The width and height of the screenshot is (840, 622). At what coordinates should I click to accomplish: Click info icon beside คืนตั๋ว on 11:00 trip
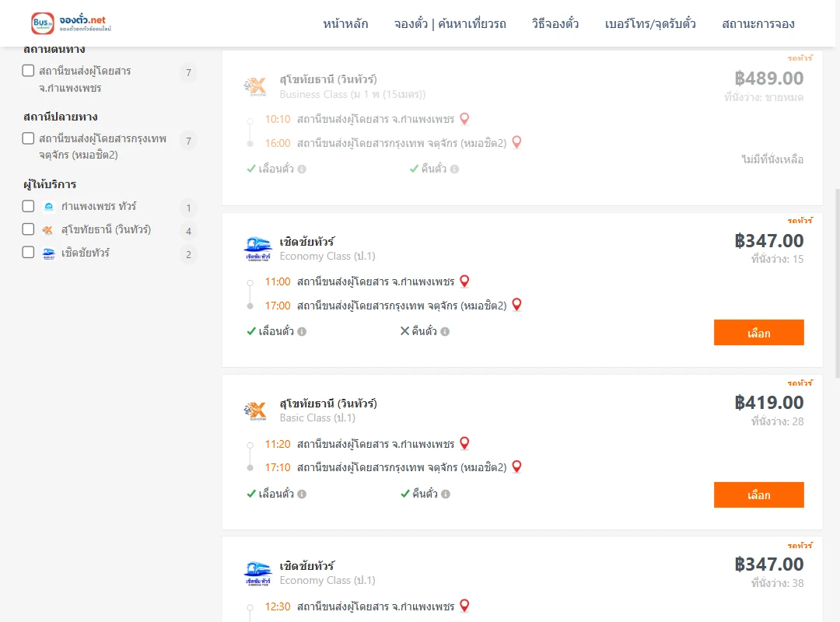click(x=445, y=332)
